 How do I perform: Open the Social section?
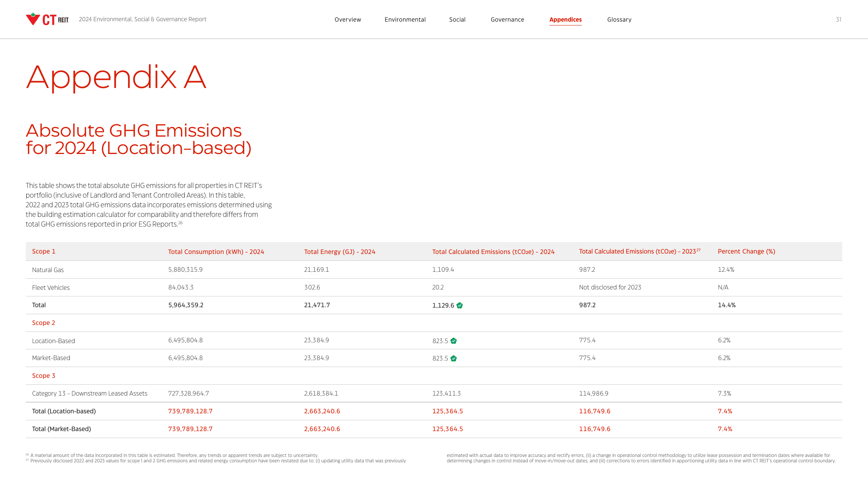click(x=457, y=20)
